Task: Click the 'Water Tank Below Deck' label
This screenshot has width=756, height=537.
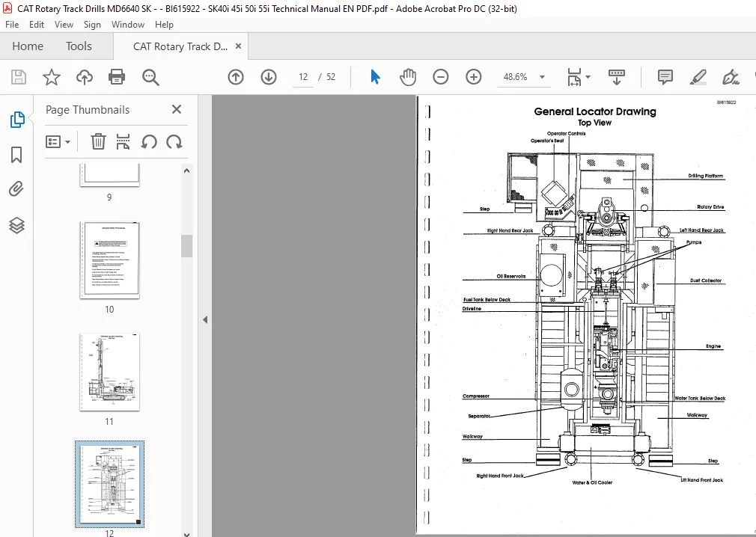Action: point(700,399)
